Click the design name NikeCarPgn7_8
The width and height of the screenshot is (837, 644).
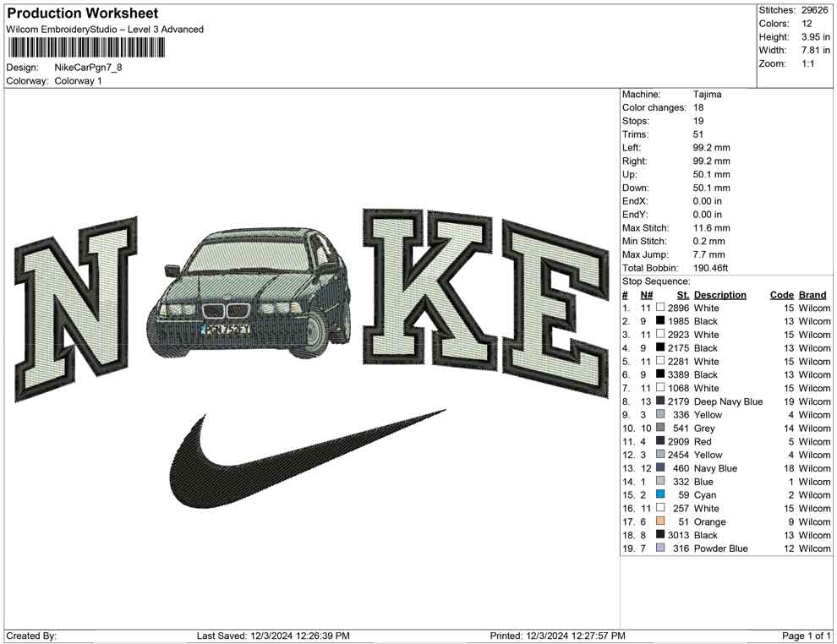pos(88,68)
